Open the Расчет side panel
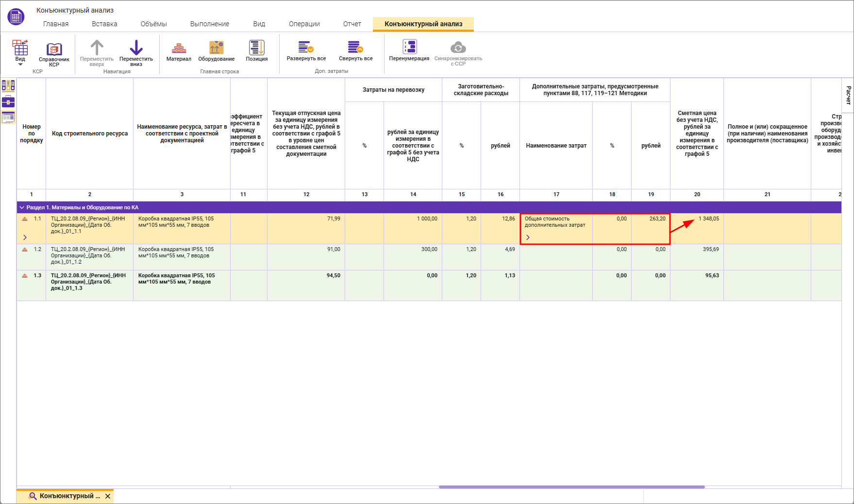 [x=848, y=95]
